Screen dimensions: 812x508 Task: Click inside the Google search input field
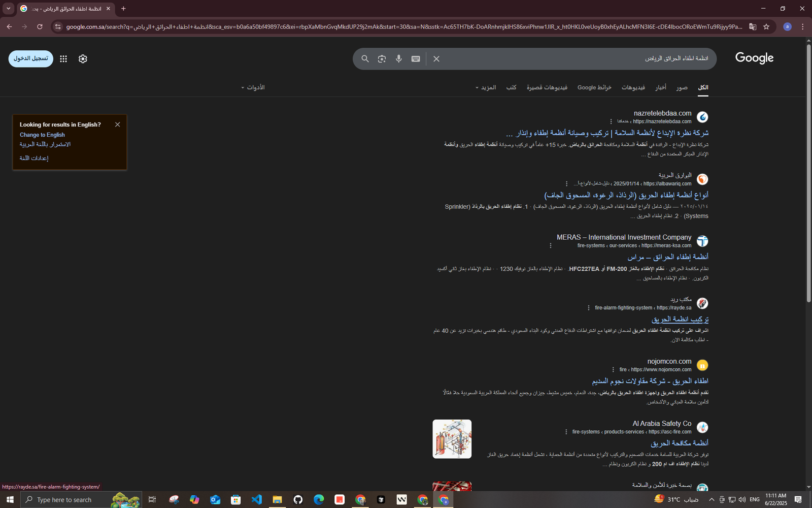pos(576,59)
